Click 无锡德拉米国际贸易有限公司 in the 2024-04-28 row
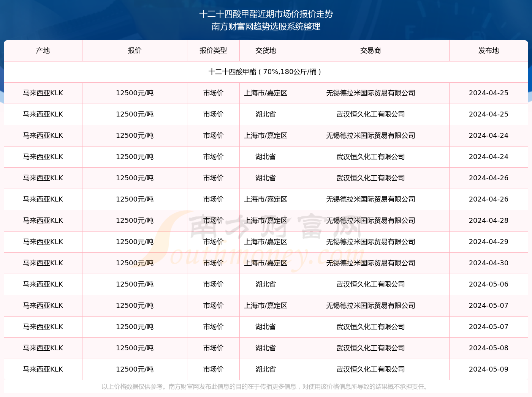Image resolution: width=532 pixels, height=397 pixels. click(370, 221)
